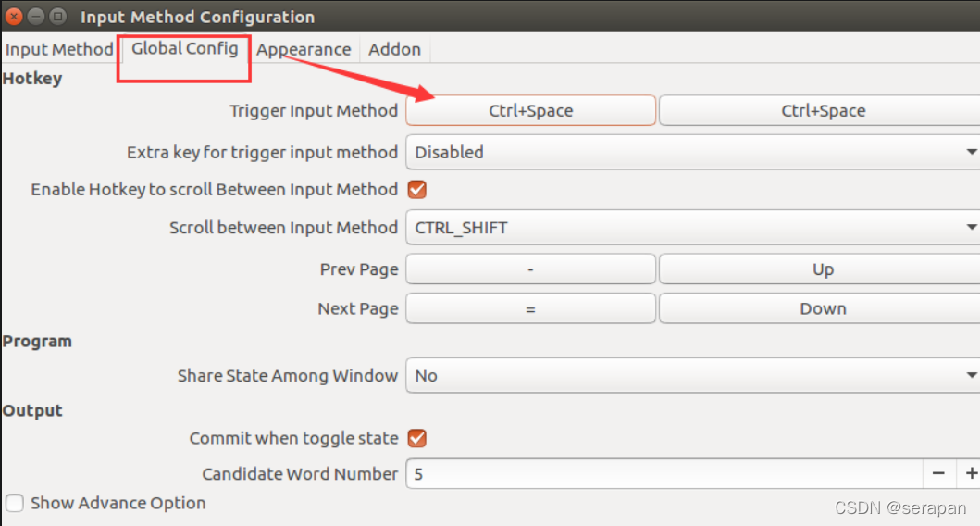The height and width of the screenshot is (526, 980).
Task: Uncheck Commit when toggle state
Action: 416,438
